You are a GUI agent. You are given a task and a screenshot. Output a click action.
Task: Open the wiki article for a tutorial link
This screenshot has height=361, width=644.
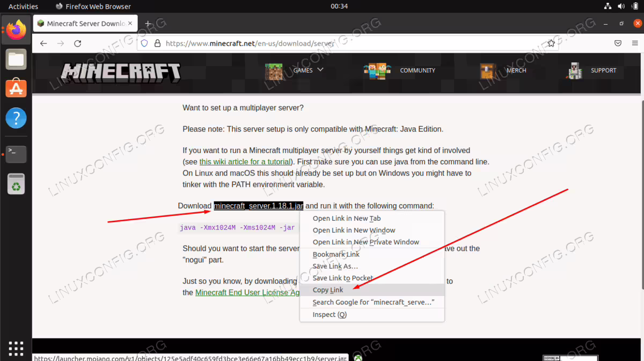click(245, 162)
